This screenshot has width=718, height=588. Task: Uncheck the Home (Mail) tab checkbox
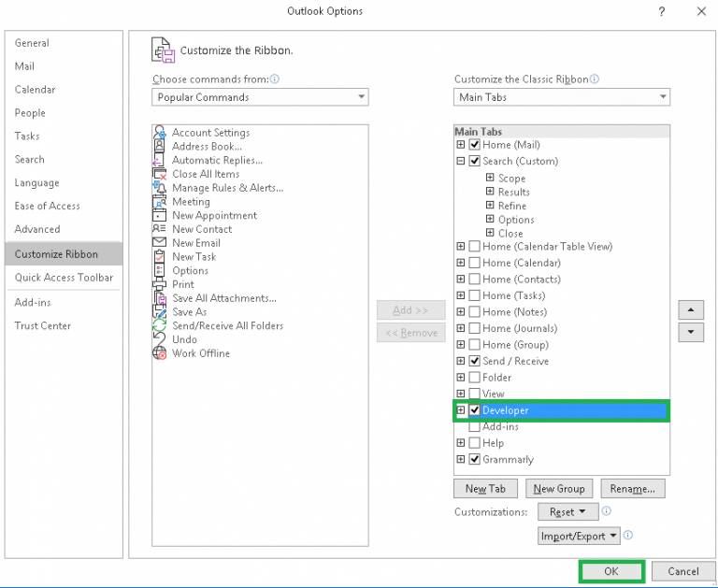475,145
